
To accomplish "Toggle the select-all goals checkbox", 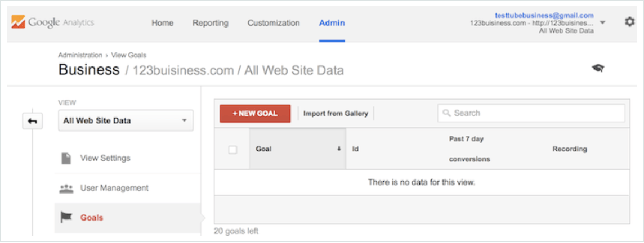I will pyautogui.click(x=232, y=150).
